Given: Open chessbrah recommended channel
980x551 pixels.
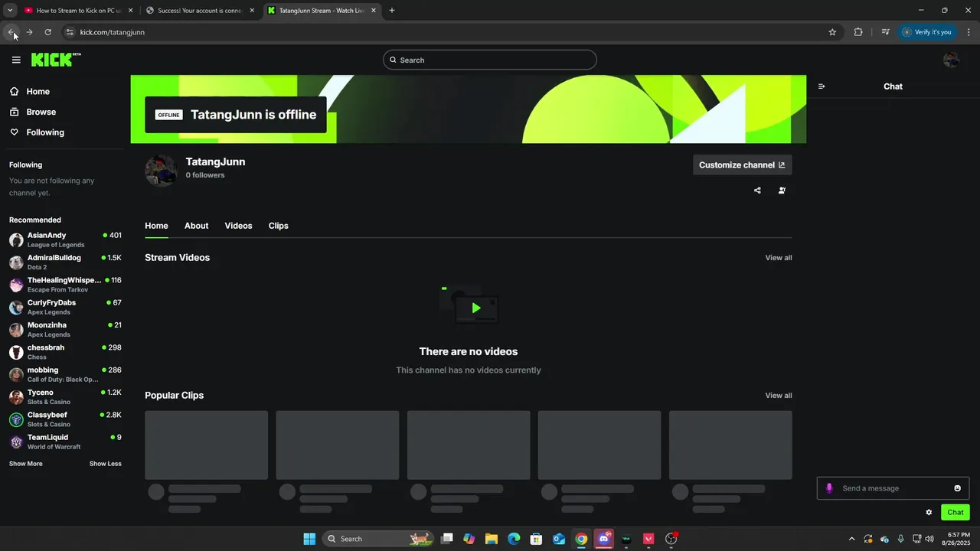Looking at the screenshot, I should (65, 352).
